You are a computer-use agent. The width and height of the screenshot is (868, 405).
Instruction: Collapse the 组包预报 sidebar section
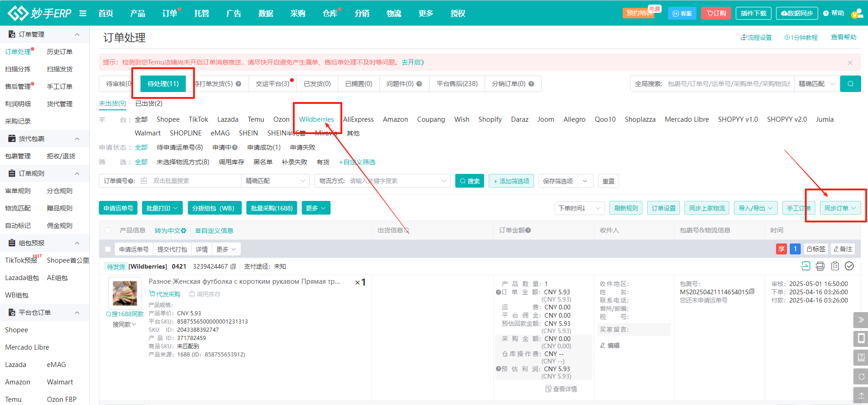(77, 243)
